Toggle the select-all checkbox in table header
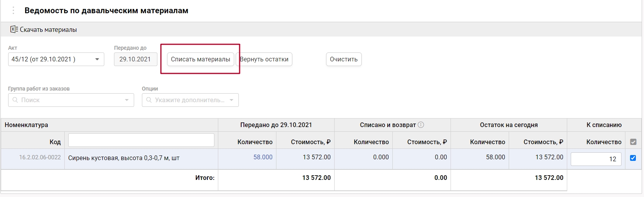 point(633,142)
